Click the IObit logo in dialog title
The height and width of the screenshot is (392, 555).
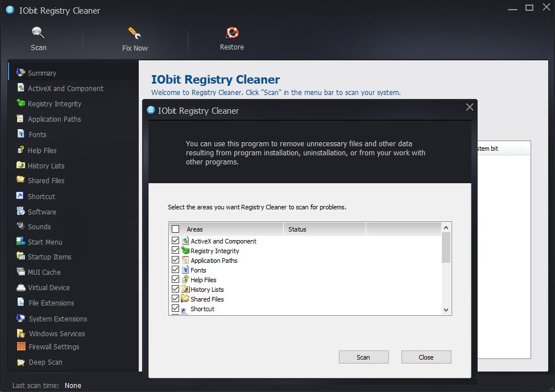coord(151,110)
